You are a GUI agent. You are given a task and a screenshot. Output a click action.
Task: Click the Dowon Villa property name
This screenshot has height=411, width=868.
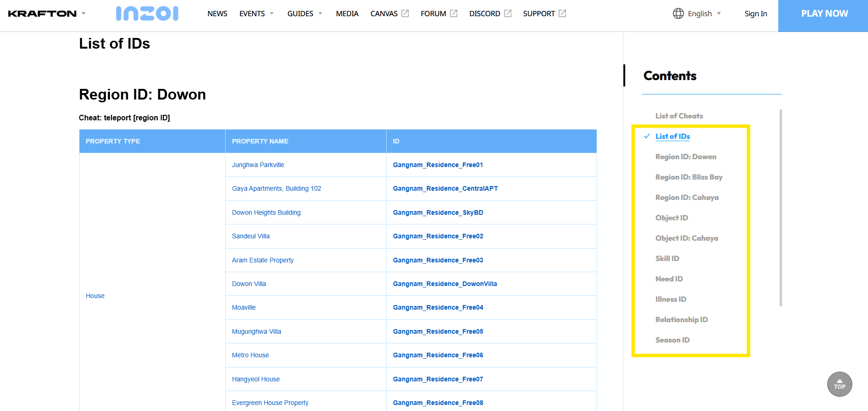coord(249,284)
